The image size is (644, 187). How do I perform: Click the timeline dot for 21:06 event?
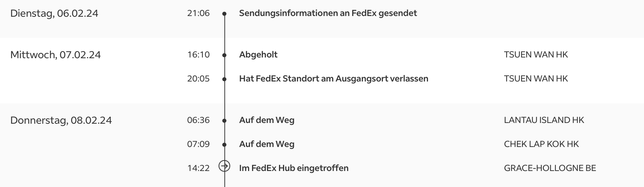(224, 14)
